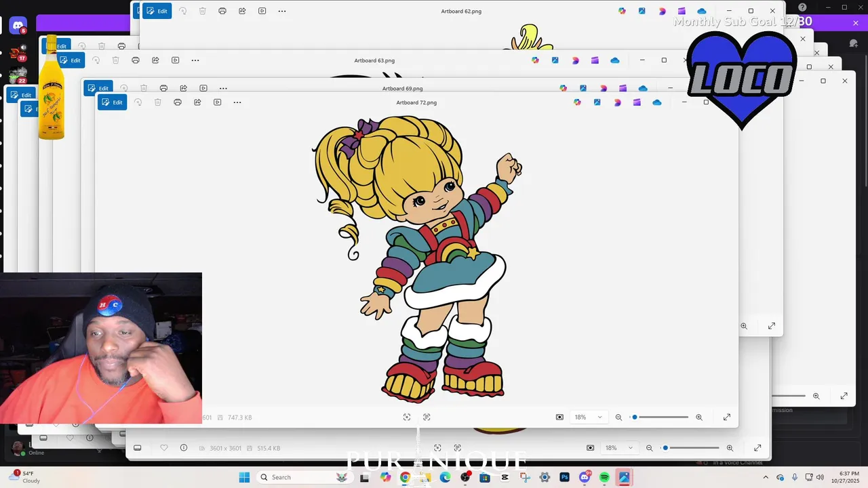
Task: Toggle the favorite heart in the 515.4 KB status bar
Action: point(163,448)
